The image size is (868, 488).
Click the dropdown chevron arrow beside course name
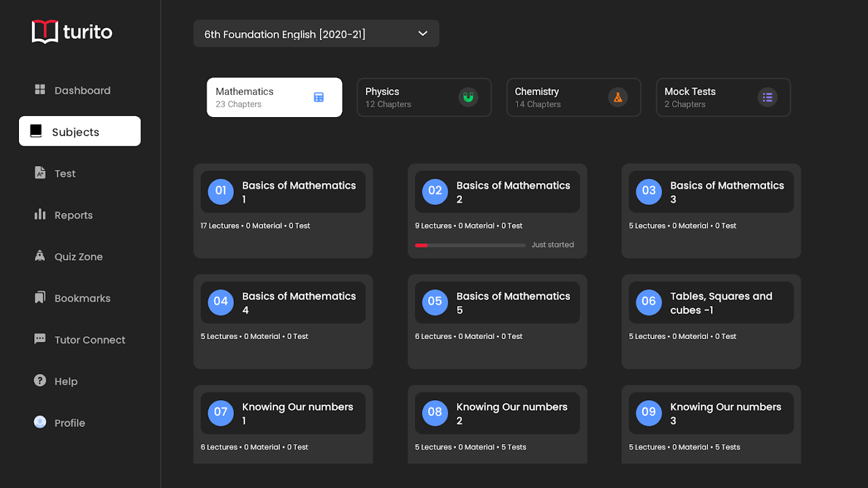[x=423, y=34]
